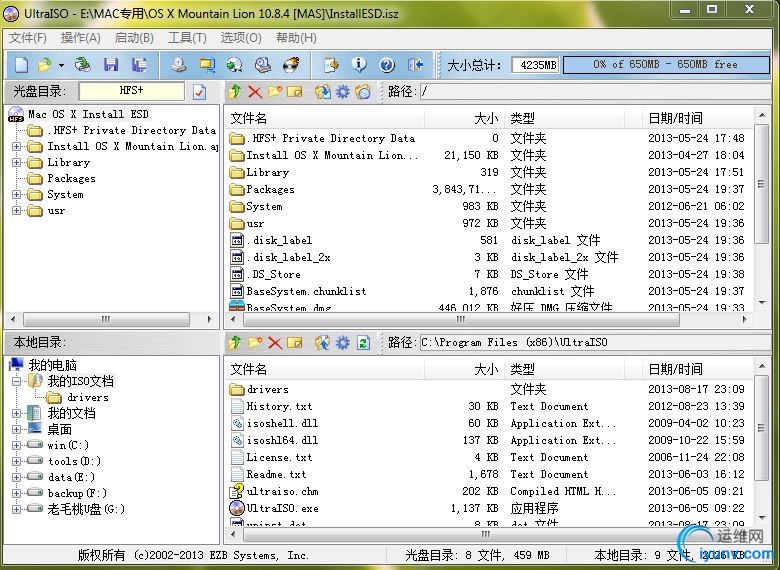The image size is (780, 570).
Task: Click the 650MB capacity progress bar
Action: pos(666,65)
